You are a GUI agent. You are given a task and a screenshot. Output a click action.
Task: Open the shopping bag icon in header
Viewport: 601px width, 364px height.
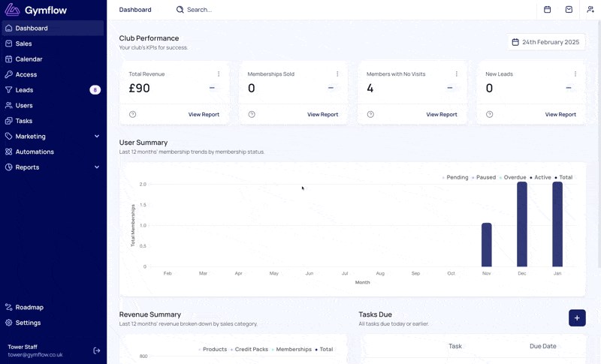(569, 10)
